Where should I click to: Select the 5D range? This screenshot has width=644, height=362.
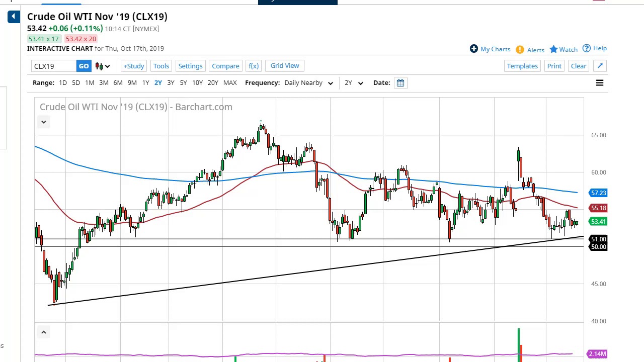pyautogui.click(x=76, y=82)
